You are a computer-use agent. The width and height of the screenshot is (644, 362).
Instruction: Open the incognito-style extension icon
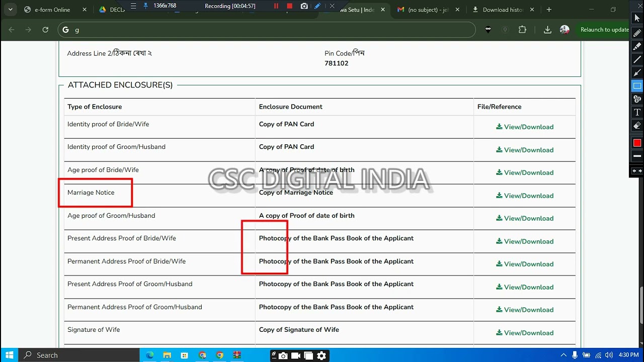point(488,30)
